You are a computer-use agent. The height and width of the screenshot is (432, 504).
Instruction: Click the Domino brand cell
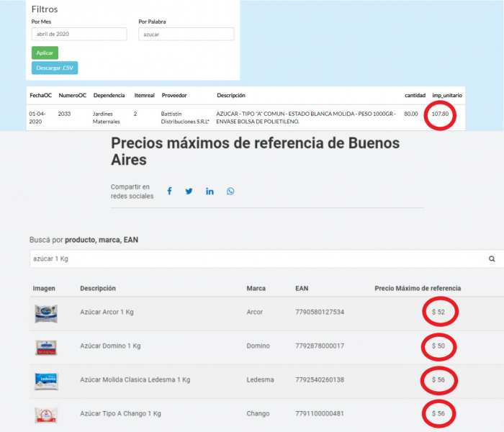coord(258,346)
